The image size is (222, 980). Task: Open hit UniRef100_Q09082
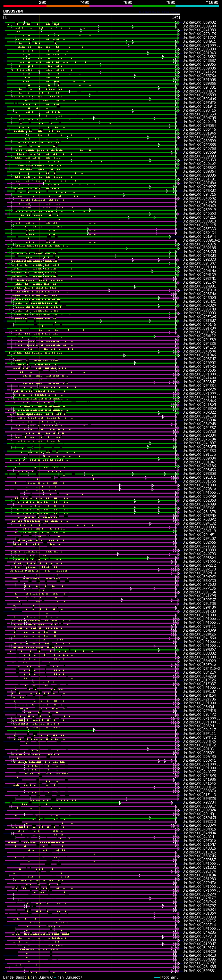coord(199,23)
